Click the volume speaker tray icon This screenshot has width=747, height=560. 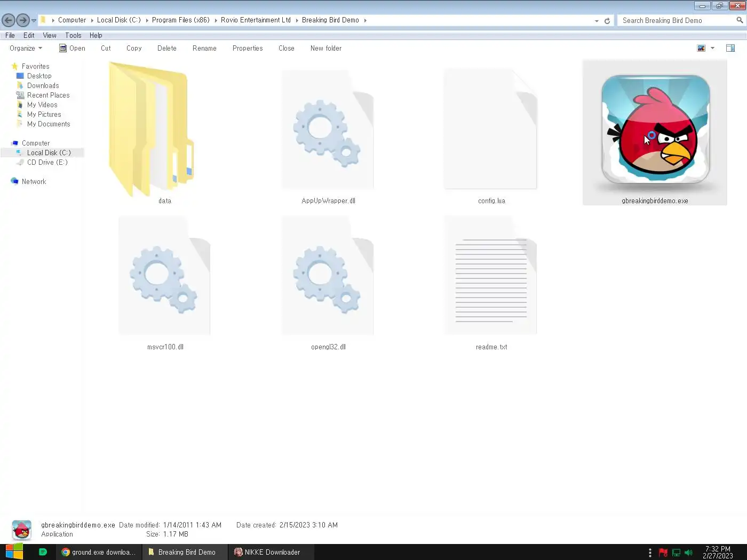(x=688, y=553)
